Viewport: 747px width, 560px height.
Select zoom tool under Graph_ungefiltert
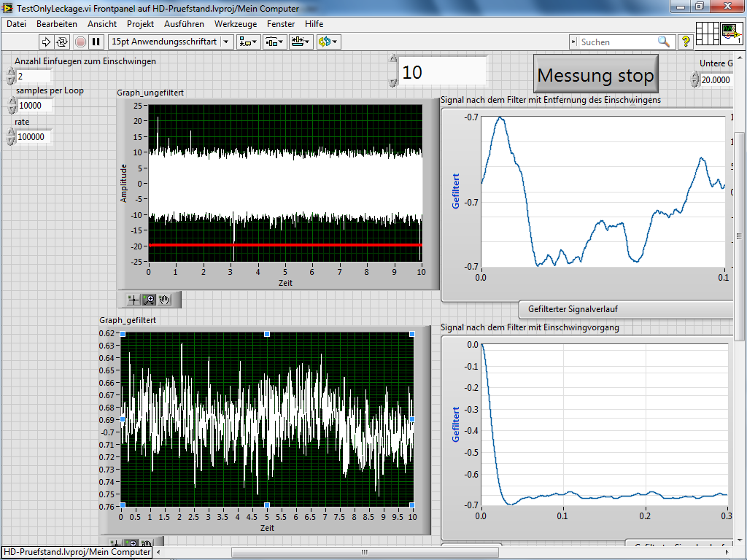(149, 300)
